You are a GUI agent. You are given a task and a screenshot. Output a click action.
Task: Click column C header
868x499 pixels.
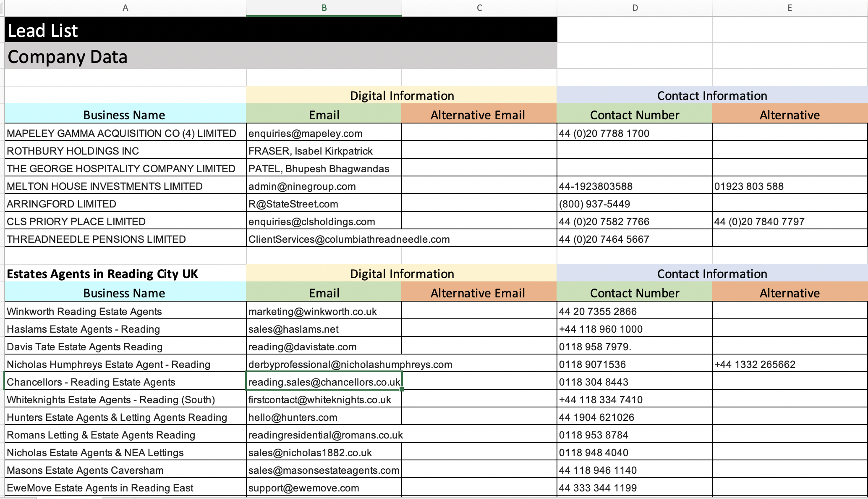click(479, 8)
